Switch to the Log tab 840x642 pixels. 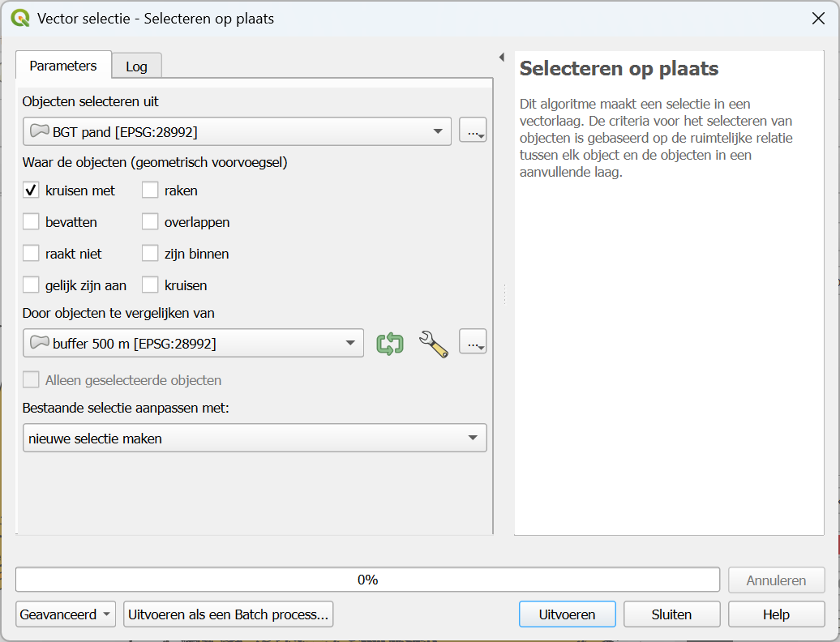pos(136,66)
